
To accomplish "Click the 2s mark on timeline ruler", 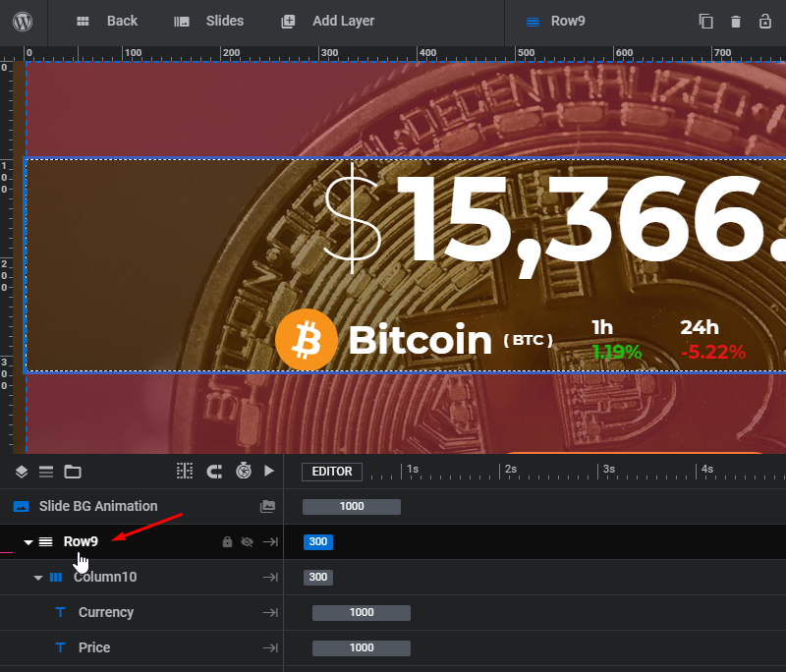I will (510, 469).
